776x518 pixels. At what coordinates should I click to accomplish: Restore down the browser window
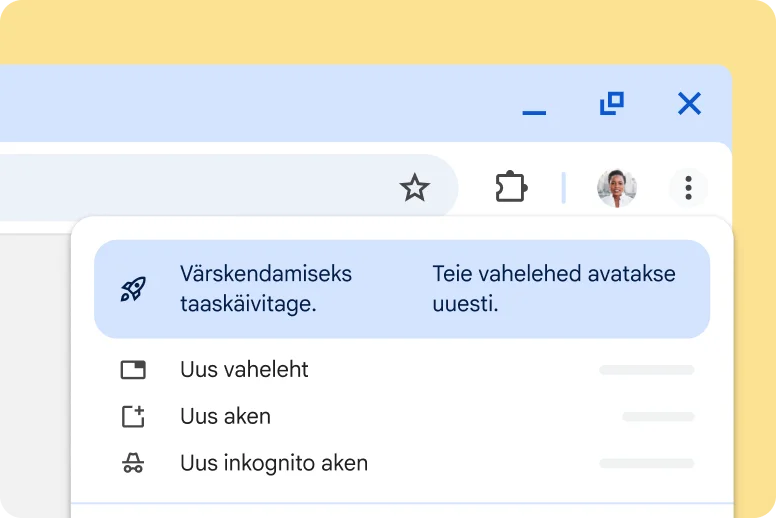pos(611,103)
